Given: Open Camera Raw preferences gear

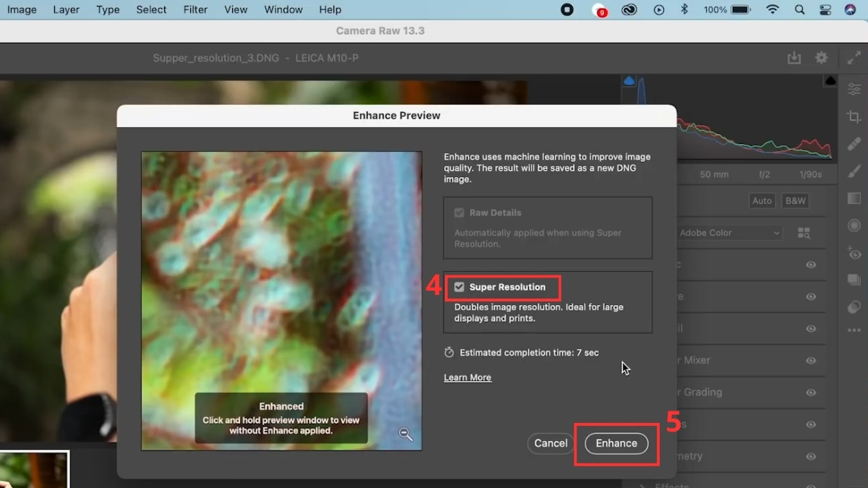Looking at the screenshot, I should click(821, 58).
